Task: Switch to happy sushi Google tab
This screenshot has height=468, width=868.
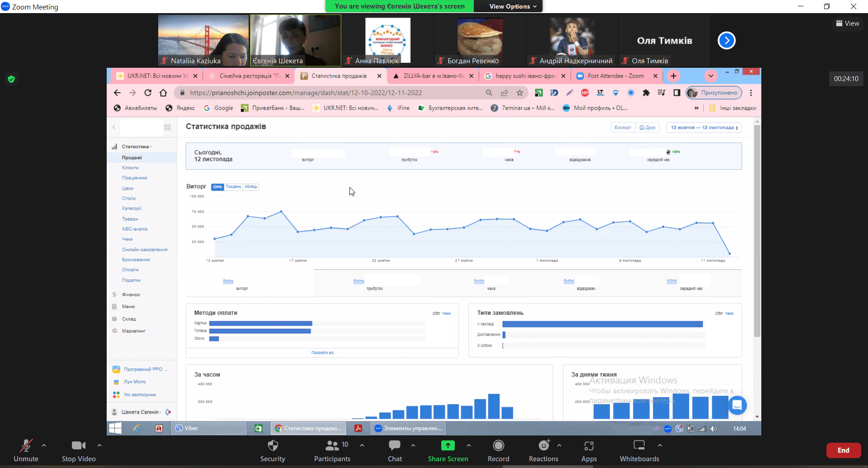Action: [524, 76]
